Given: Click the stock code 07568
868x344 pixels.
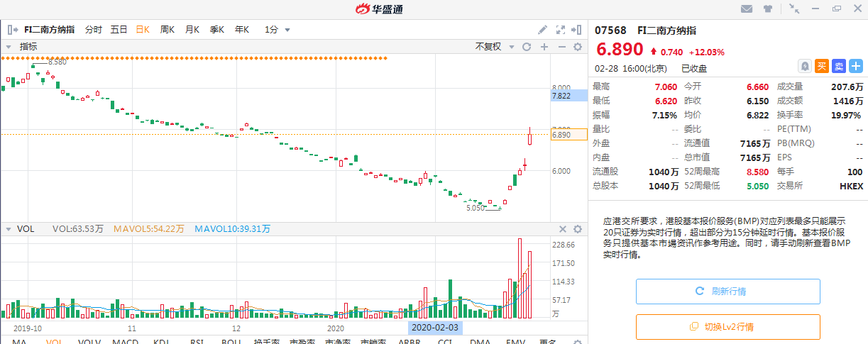Looking at the screenshot, I should click(x=610, y=30).
